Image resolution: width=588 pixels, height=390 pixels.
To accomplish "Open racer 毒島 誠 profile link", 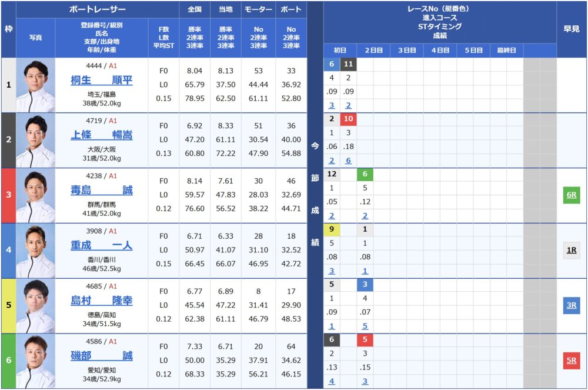I will pos(102,190).
